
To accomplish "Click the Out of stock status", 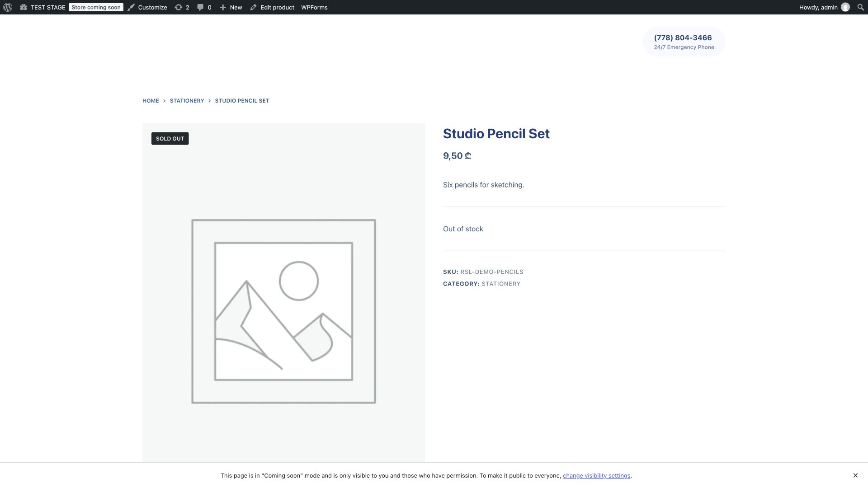I will [x=463, y=229].
